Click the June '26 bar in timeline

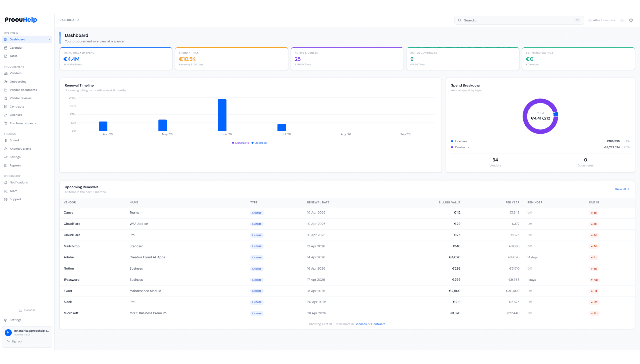[x=222, y=115]
